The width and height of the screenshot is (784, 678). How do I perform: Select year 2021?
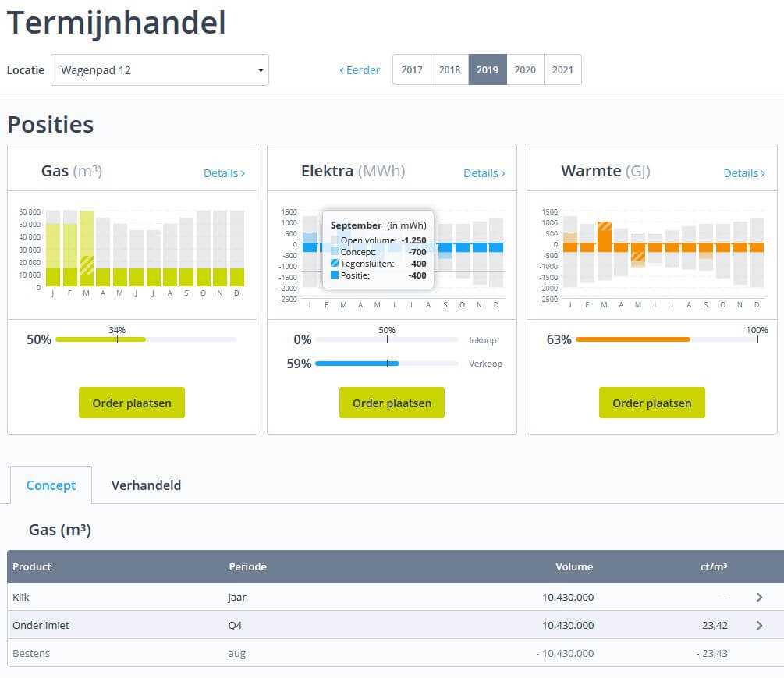pos(562,70)
